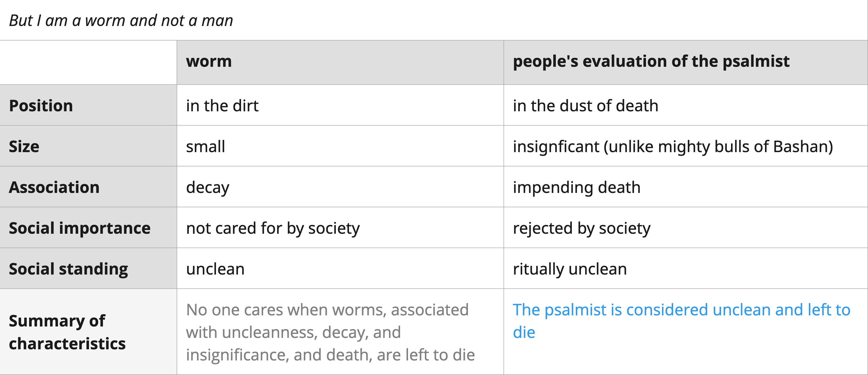This screenshot has width=868, height=375.
Task: Select the 'small' cell text
Action: (x=205, y=147)
